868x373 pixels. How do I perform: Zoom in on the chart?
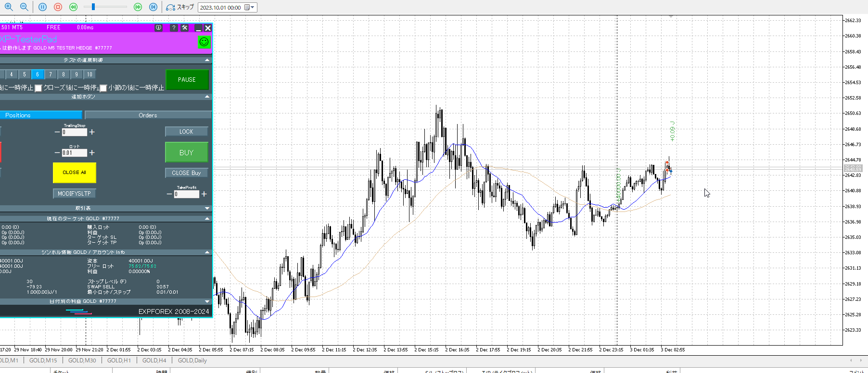click(9, 7)
